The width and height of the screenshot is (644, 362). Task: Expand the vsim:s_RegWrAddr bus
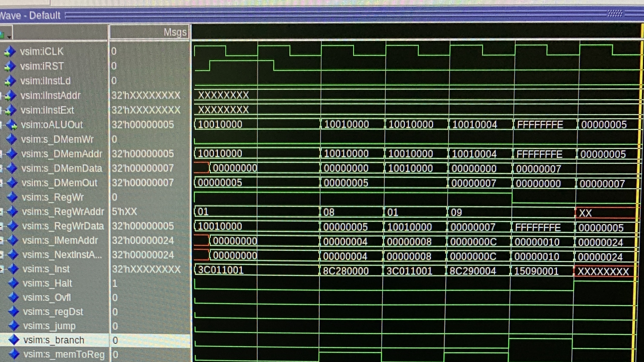[x=1, y=211]
